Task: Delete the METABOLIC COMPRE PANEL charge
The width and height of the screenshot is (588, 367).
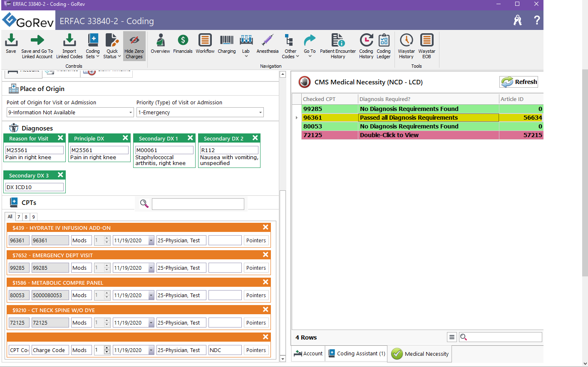Action: click(x=265, y=282)
